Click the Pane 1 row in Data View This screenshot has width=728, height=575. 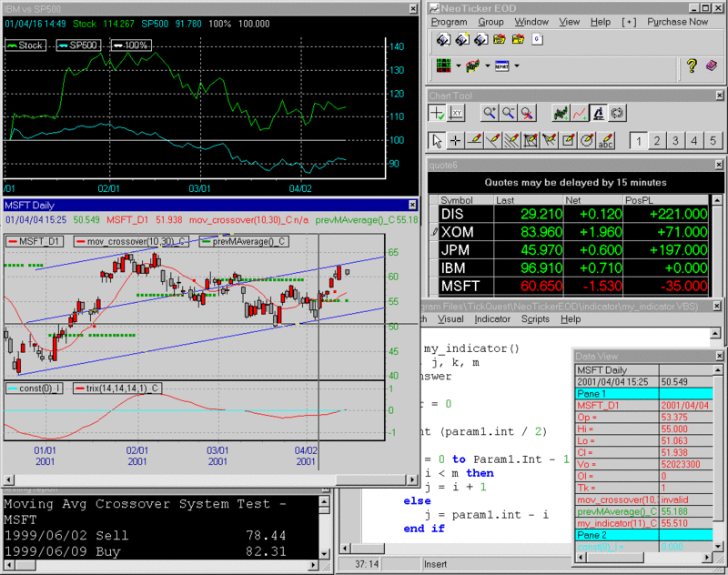644,394
